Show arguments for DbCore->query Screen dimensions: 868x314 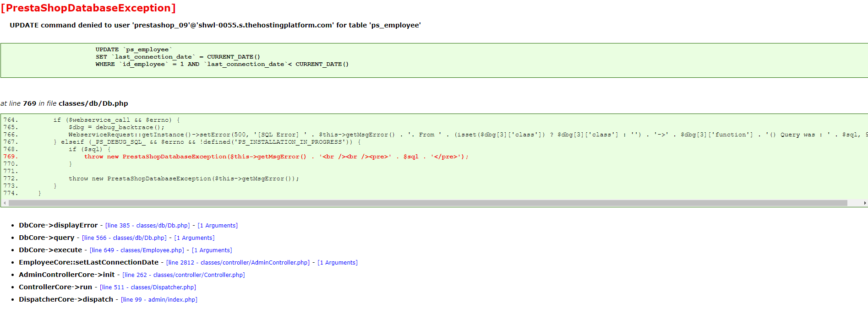[x=194, y=238]
